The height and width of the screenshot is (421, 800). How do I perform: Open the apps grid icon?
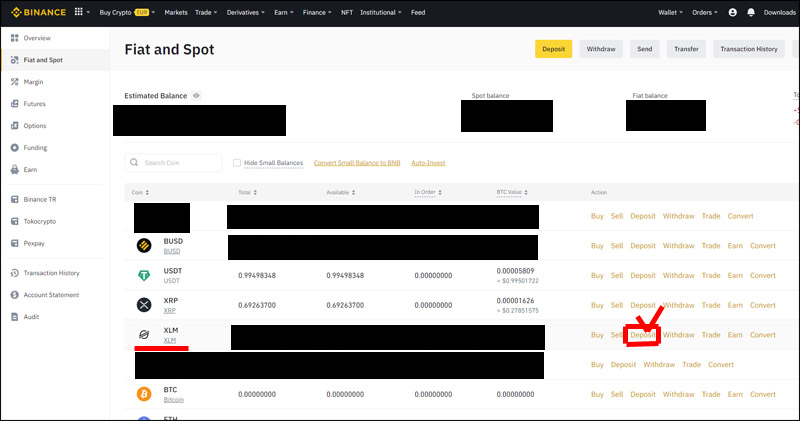pyautogui.click(x=79, y=12)
